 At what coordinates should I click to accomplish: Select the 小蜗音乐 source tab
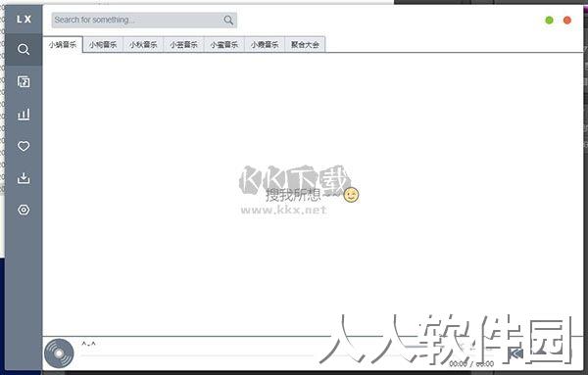click(63, 45)
